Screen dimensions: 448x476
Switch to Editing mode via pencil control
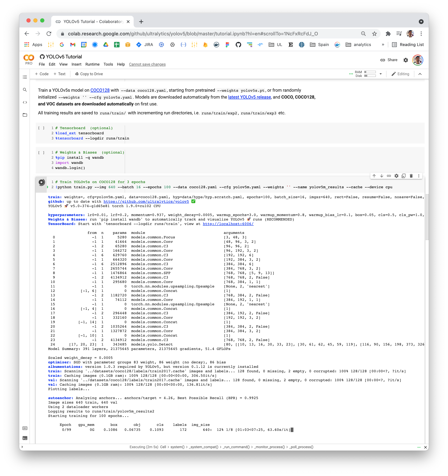400,74
